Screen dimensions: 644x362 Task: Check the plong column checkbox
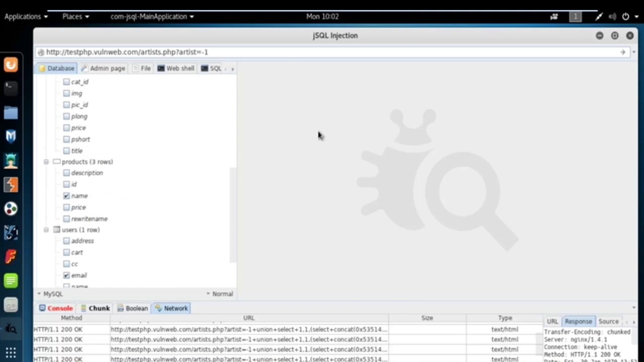66,116
